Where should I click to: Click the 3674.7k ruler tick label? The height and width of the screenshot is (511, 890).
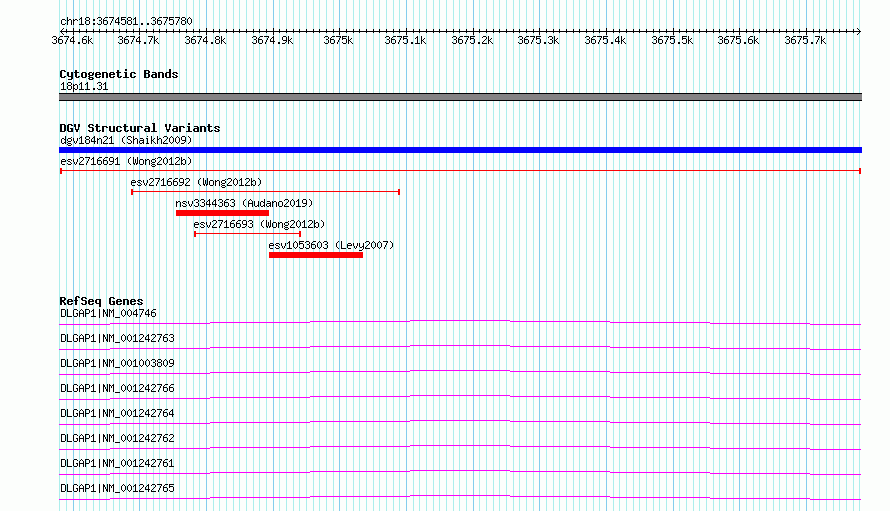(138, 40)
